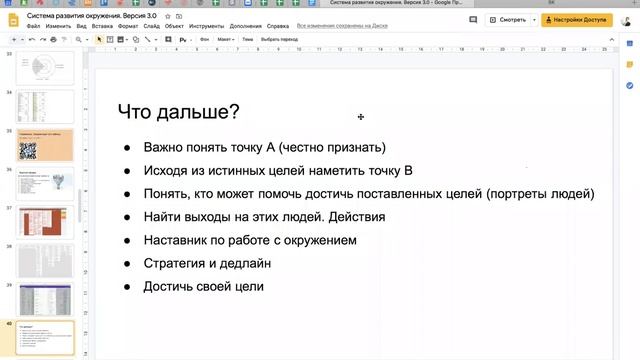This screenshot has width=640, height=360.
Task: Click the Add comment toolbar icon
Action: point(168,40)
